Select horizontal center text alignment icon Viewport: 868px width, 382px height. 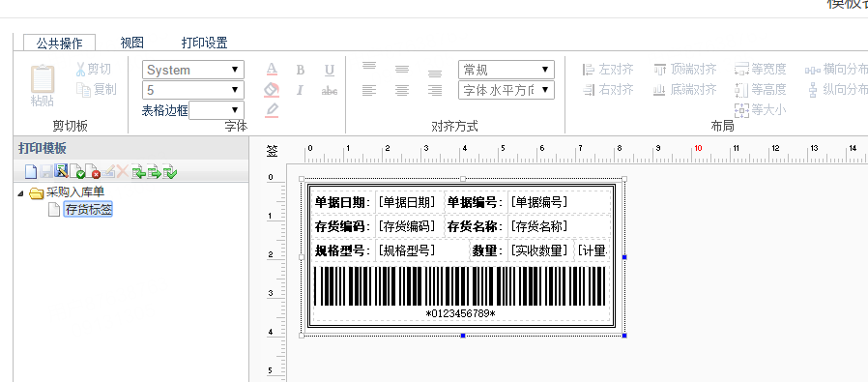[x=402, y=90]
